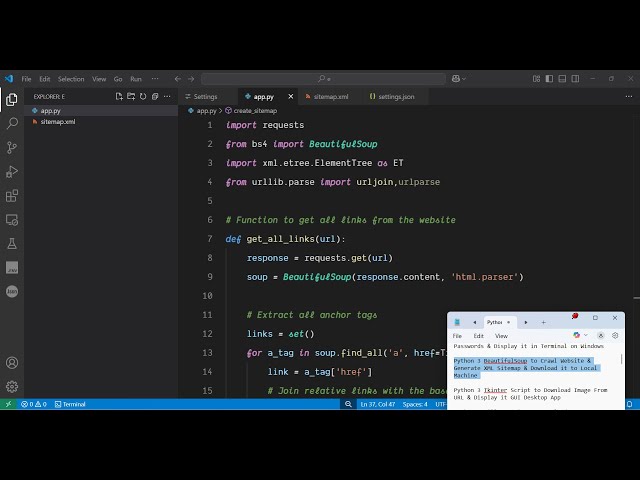Image resolution: width=640 pixels, height=480 pixels.
Task: Navigate back with the left arrow
Action: (x=178, y=79)
